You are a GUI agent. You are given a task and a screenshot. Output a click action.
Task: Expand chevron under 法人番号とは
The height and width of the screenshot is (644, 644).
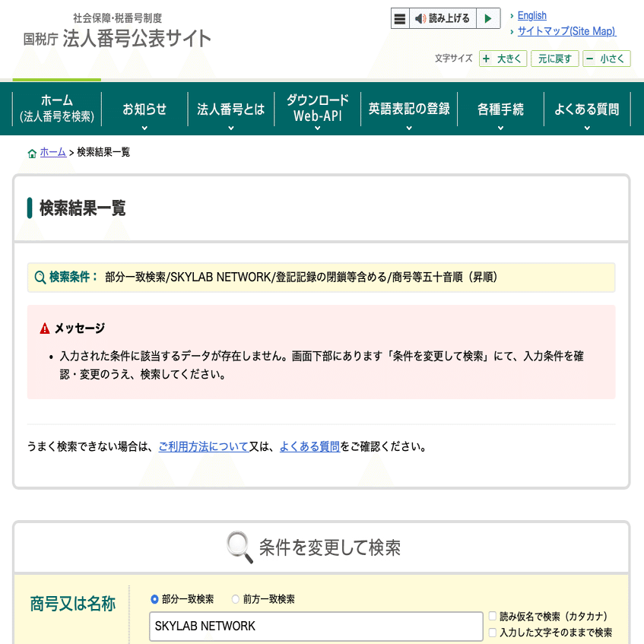point(231,128)
